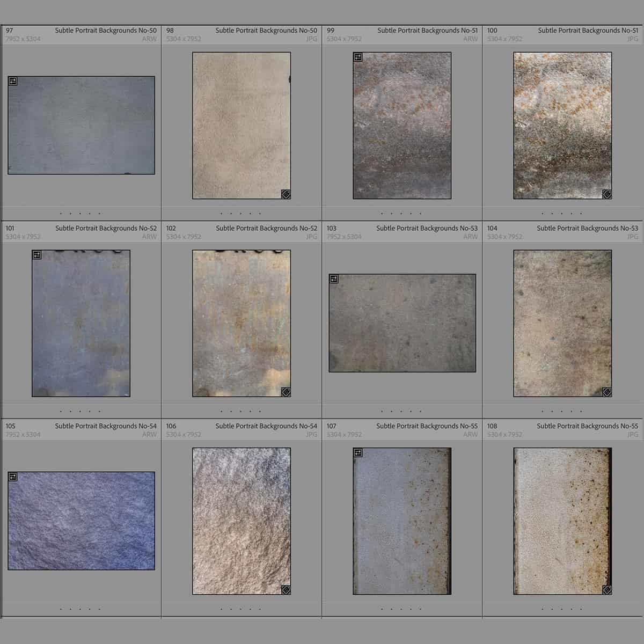This screenshot has width=644, height=644.
Task: Click the last rating dot under photo 108
Action: point(581,609)
